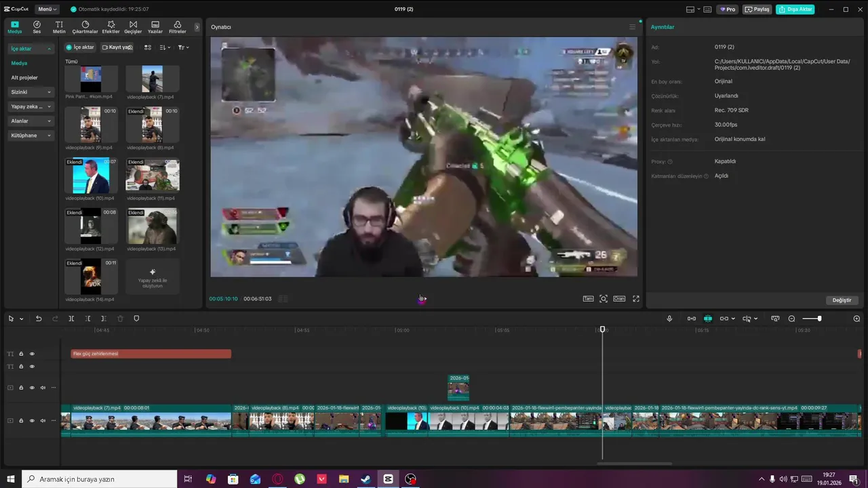Screen dimensions: 868x488
Task: Toggle the main track magnet
Action: coord(692,319)
